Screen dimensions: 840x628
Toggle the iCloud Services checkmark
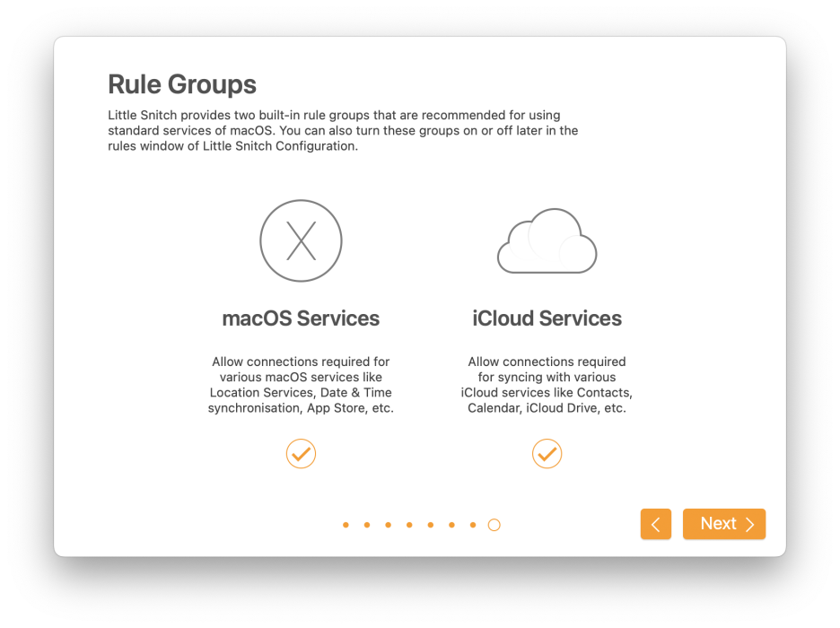click(547, 454)
